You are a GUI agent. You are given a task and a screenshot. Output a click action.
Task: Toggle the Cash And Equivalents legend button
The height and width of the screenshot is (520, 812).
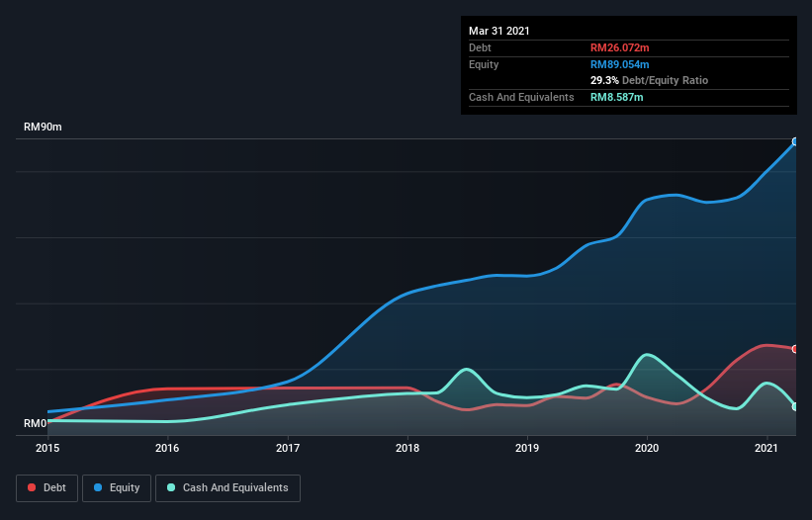coord(227,488)
